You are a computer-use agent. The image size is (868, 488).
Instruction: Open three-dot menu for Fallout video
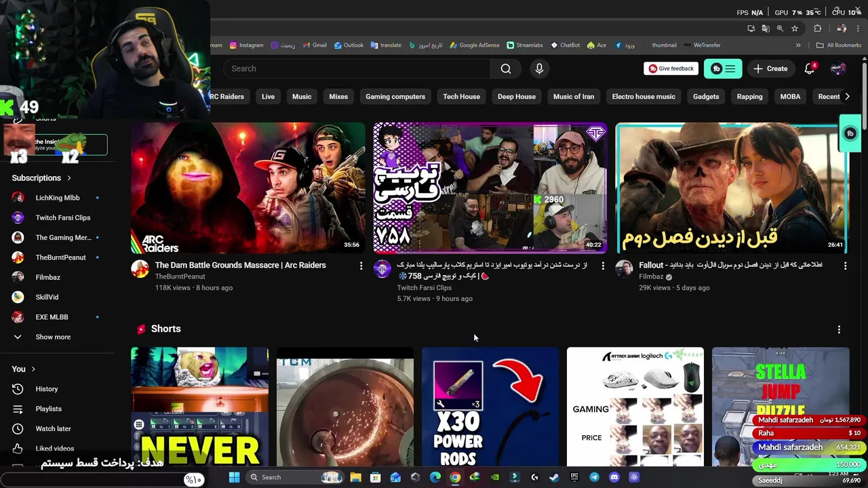click(845, 266)
